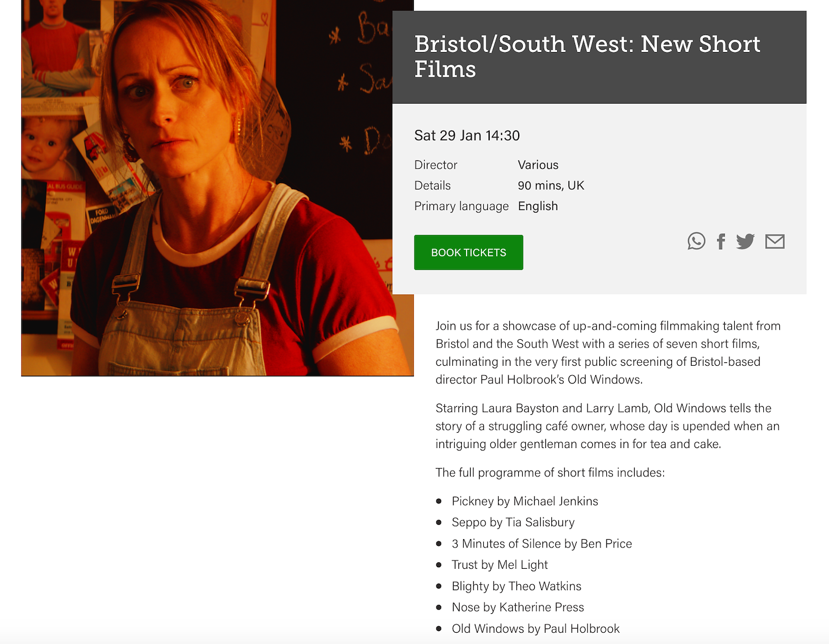This screenshot has width=829, height=644.
Task: Share the event via WhatsApp icon
Action: tap(696, 241)
